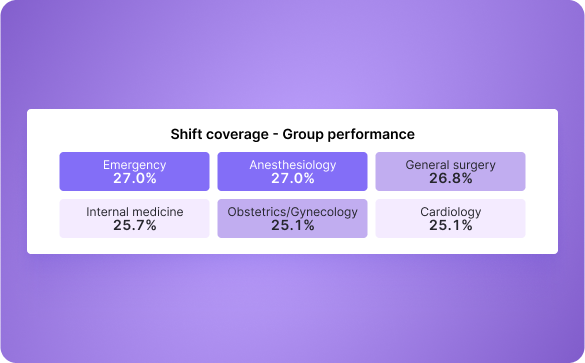
Task: Click the 25.7% Internal medicine value
Action: coord(135,225)
